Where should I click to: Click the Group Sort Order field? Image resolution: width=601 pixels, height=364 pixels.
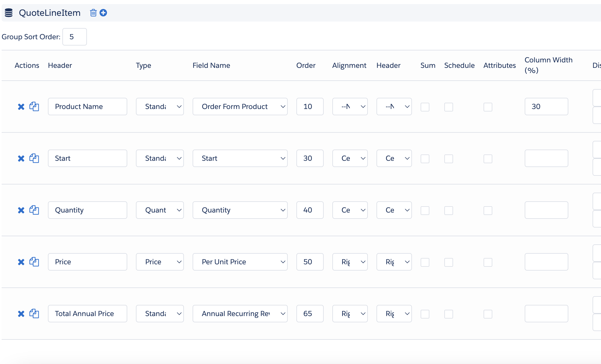tap(74, 37)
